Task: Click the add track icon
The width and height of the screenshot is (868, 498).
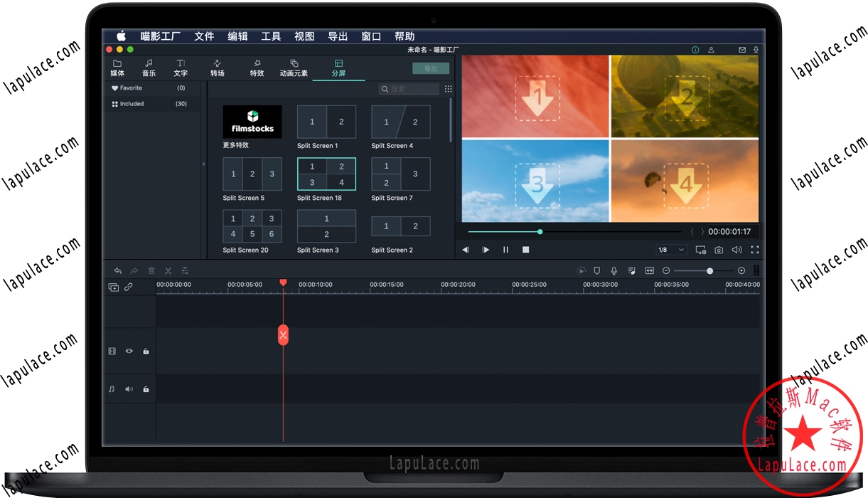Action: (113, 287)
